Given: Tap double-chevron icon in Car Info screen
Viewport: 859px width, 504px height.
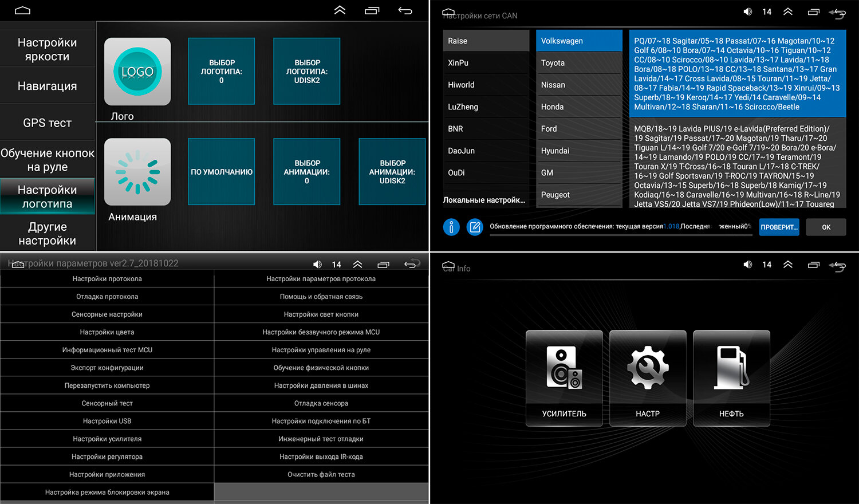Looking at the screenshot, I should click(788, 265).
